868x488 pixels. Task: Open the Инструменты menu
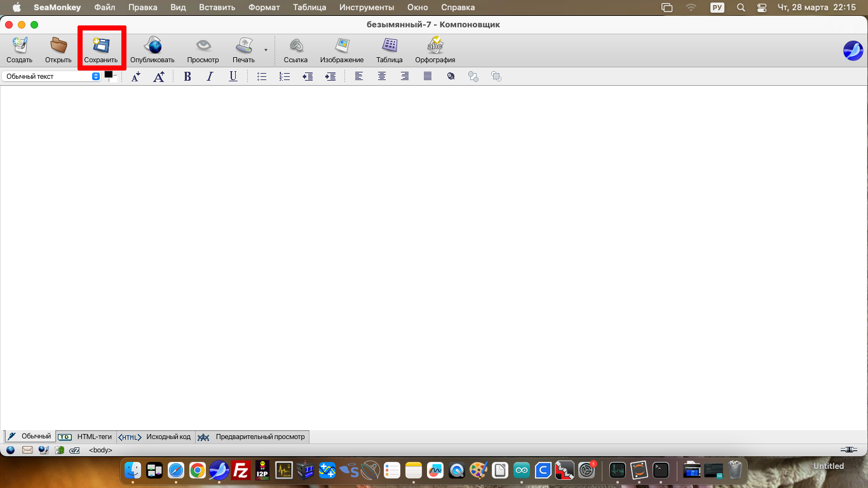click(366, 8)
